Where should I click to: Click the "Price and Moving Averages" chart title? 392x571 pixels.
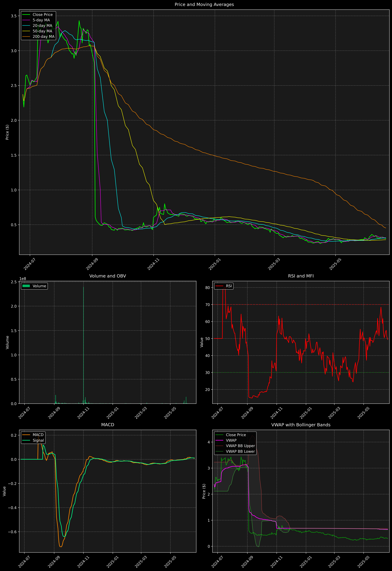coord(204,4)
